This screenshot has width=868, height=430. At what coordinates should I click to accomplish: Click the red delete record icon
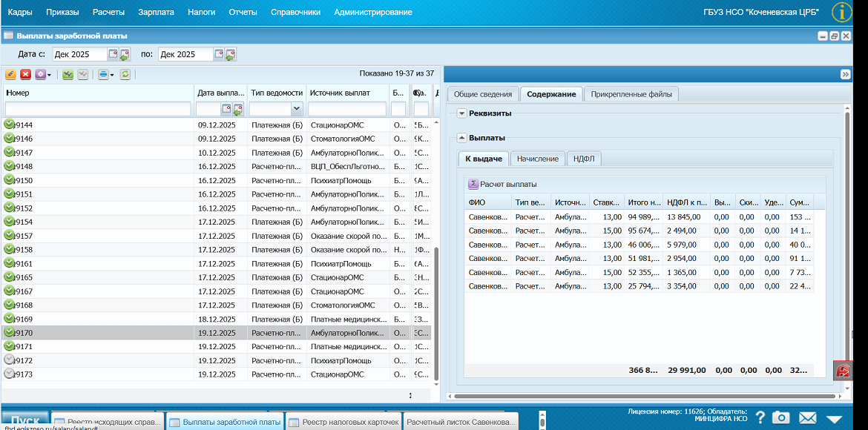[25, 74]
